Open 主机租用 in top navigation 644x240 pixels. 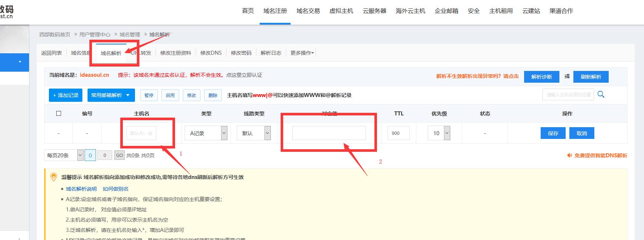pos(501,11)
